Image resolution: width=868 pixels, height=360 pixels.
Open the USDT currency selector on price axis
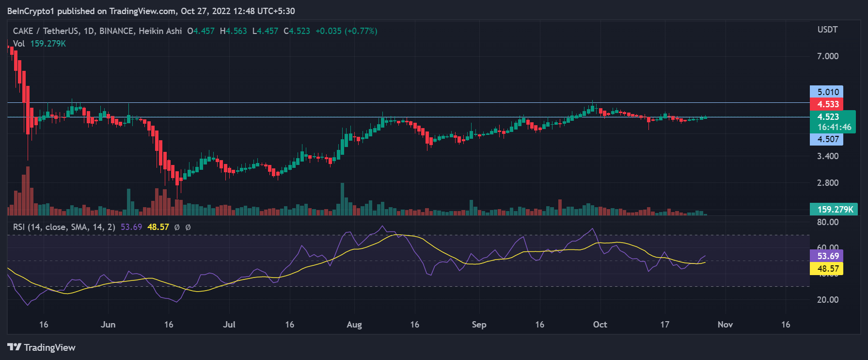(827, 30)
